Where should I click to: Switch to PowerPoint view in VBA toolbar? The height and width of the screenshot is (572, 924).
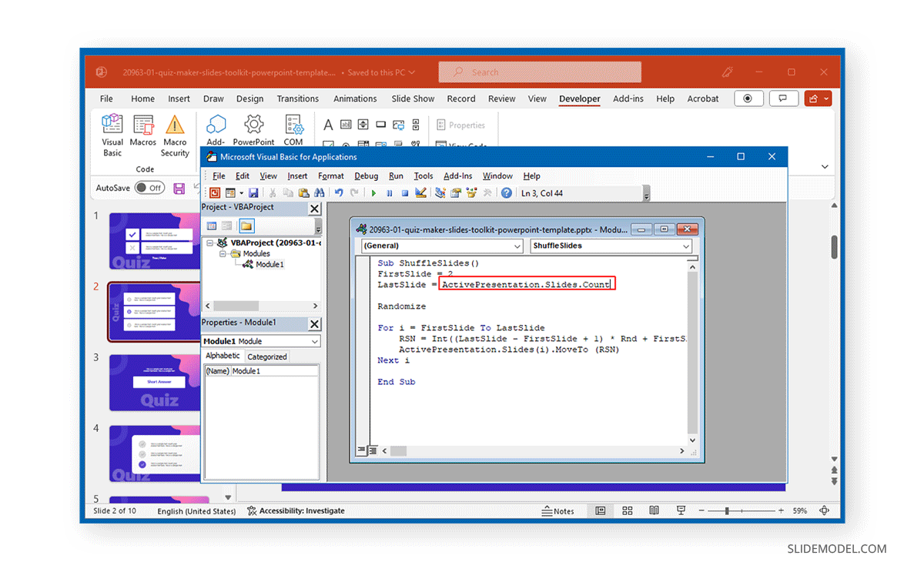(215, 193)
